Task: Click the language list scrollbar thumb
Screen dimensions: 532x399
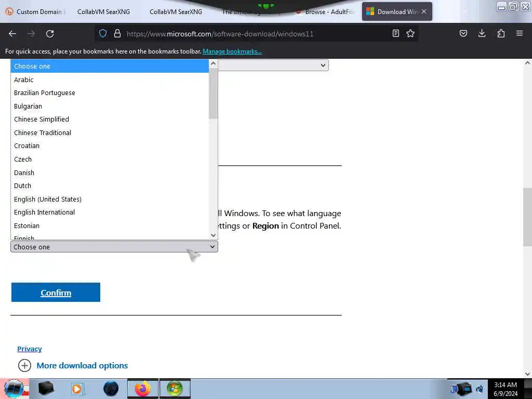Action: coord(213,94)
